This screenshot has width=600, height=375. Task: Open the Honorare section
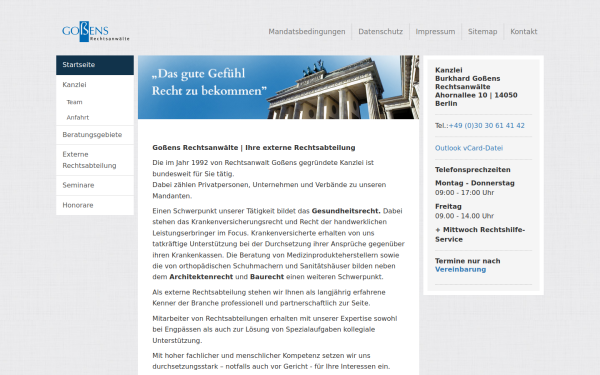(x=95, y=205)
